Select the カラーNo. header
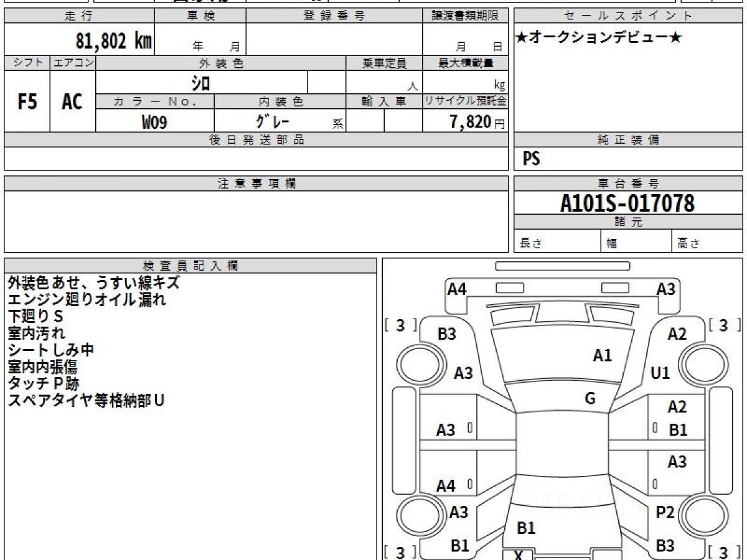The image size is (747, 560). (155, 101)
